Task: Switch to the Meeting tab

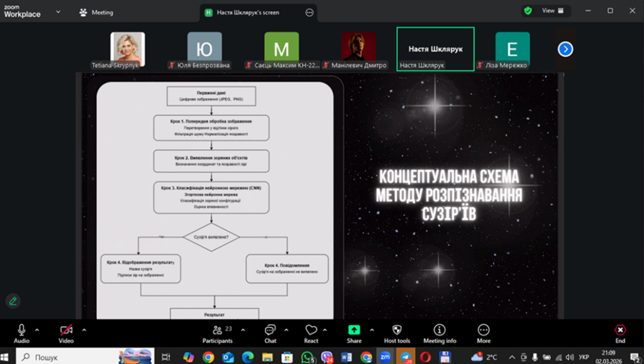Action: (x=96, y=12)
